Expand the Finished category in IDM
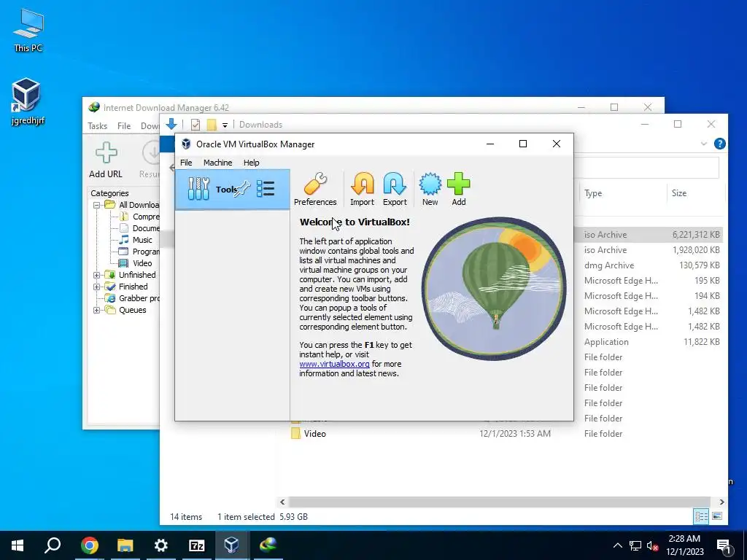The image size is (747, 560). (x=97, y=287)
